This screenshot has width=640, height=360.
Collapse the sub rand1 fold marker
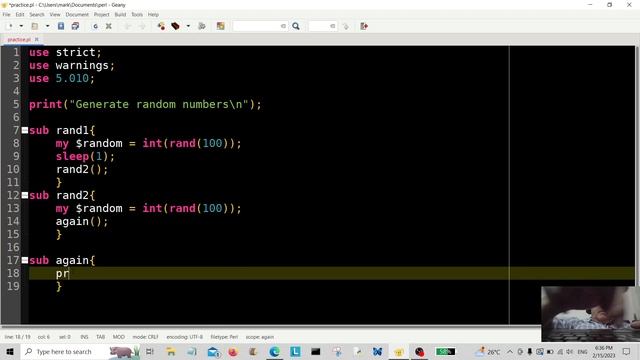coord(25,130)
